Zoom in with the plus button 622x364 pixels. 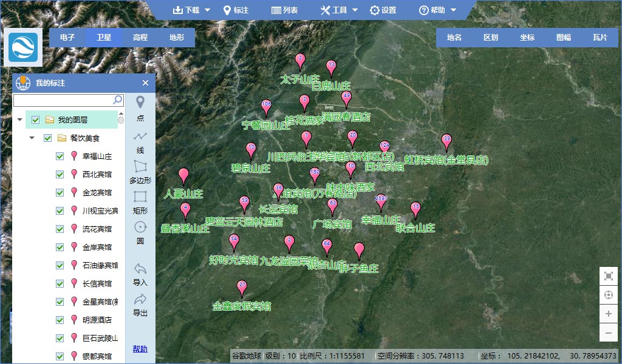pyautogui.click(x=608, y=314)
